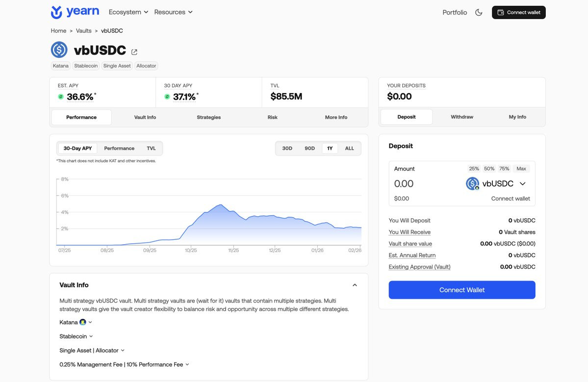The height and width of the screenshot is (382, 588).
Task: Open the Risk tab
Action: (273, 117)
